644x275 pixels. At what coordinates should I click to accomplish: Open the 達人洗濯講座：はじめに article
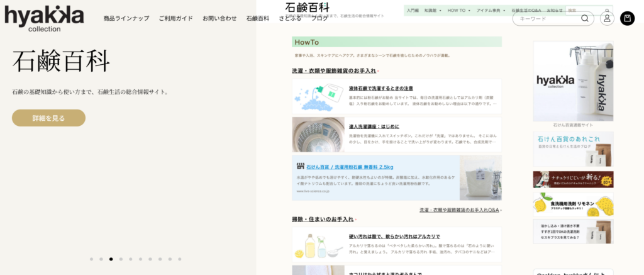(x=374, y=126)
